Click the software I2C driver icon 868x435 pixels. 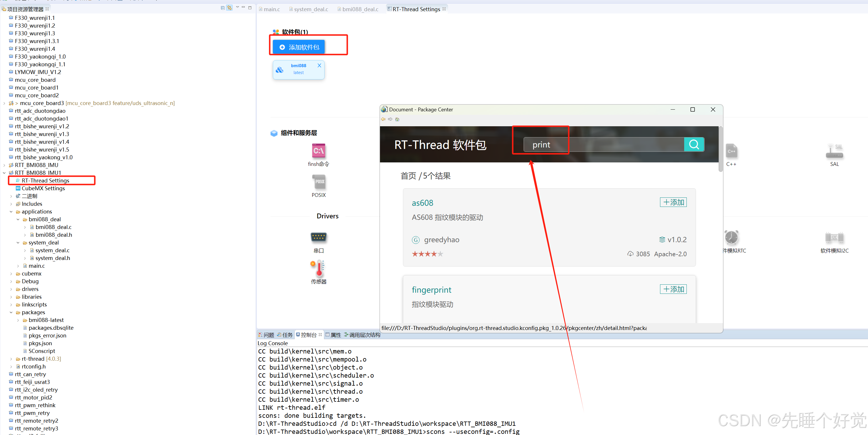[x=834, y=238]
